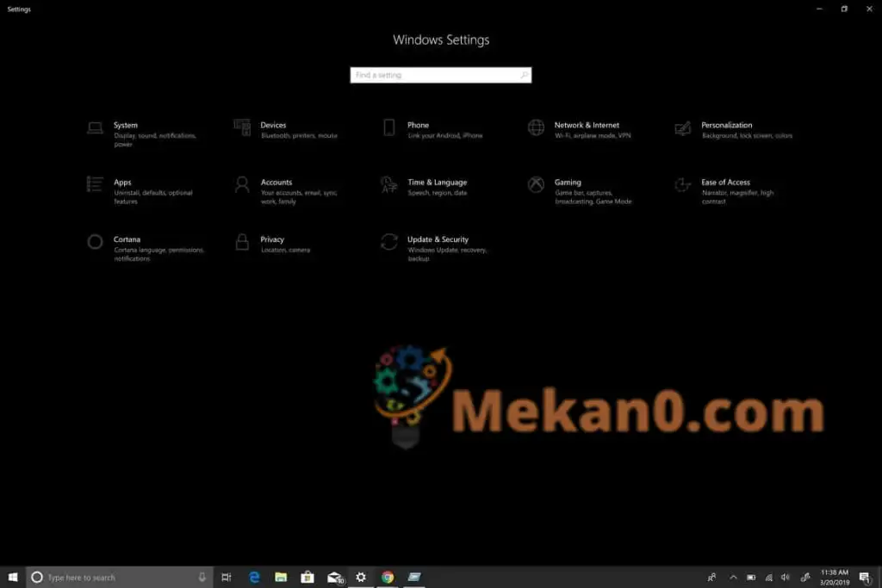Open the Phone settings icon
The height and width of the screenshot is (588, 882).
388,127
